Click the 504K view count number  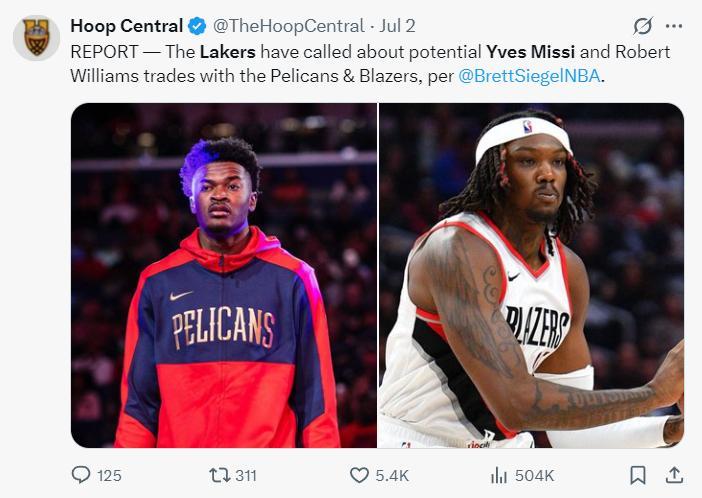coord(534,476)
